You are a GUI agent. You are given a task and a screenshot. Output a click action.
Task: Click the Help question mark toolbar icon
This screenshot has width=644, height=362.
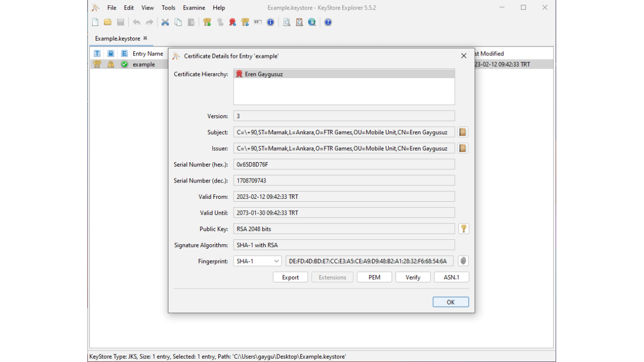(328, 22)
